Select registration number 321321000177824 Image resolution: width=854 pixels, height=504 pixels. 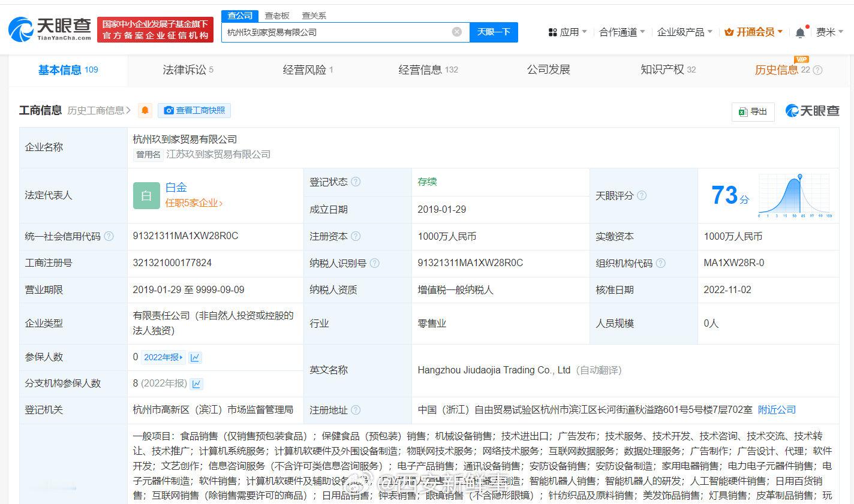(x=172, y=263)
